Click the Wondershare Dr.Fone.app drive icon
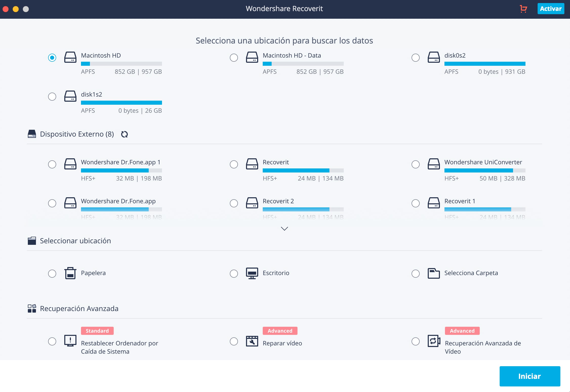Screen dimensions: 570x392 pyautogui.click(x=70, y=203)
